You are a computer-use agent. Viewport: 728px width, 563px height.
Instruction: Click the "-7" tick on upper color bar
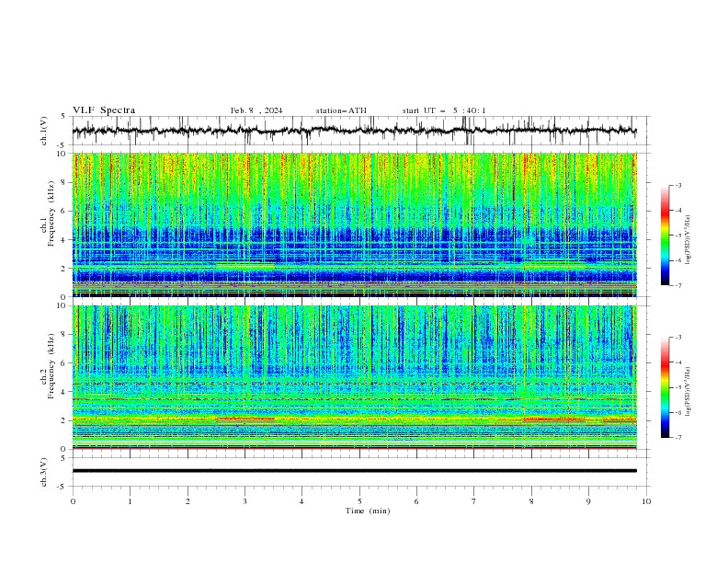coord(678,285)
